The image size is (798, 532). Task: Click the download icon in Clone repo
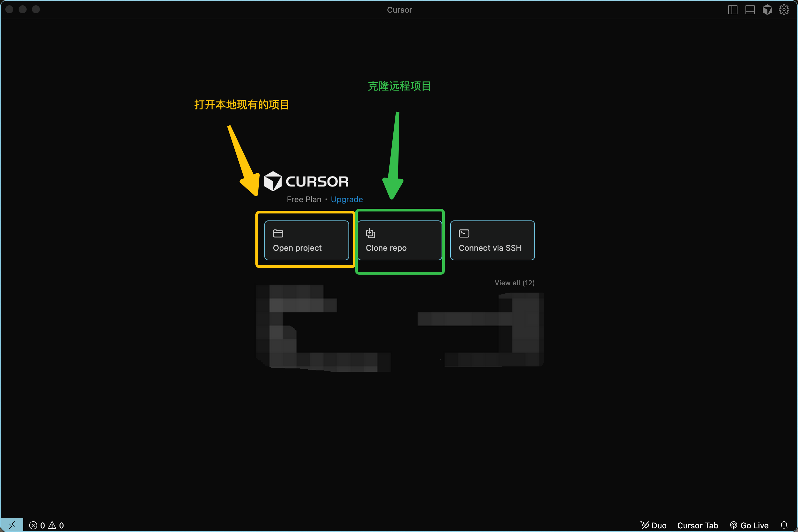tap(370, 233)
